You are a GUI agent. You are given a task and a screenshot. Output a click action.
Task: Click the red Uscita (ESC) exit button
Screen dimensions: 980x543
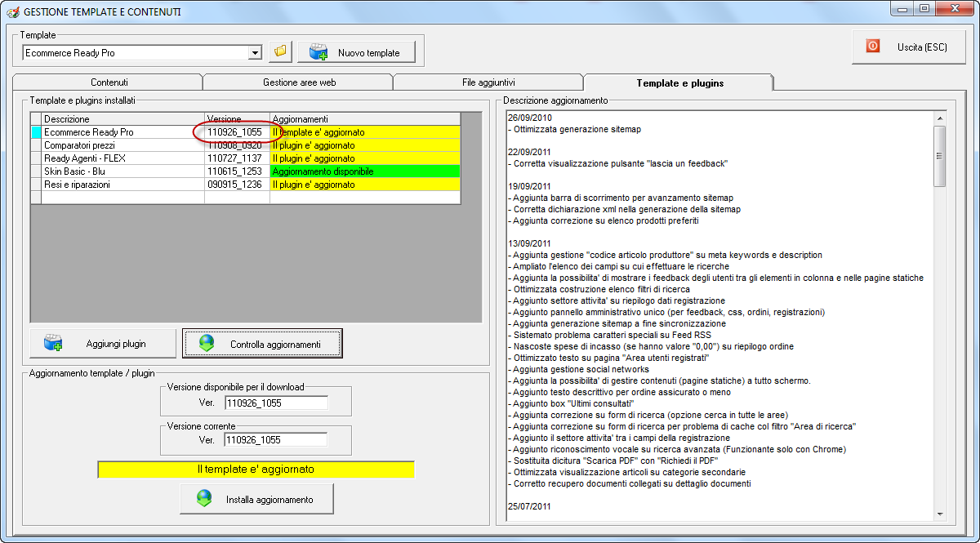[911, 47]
